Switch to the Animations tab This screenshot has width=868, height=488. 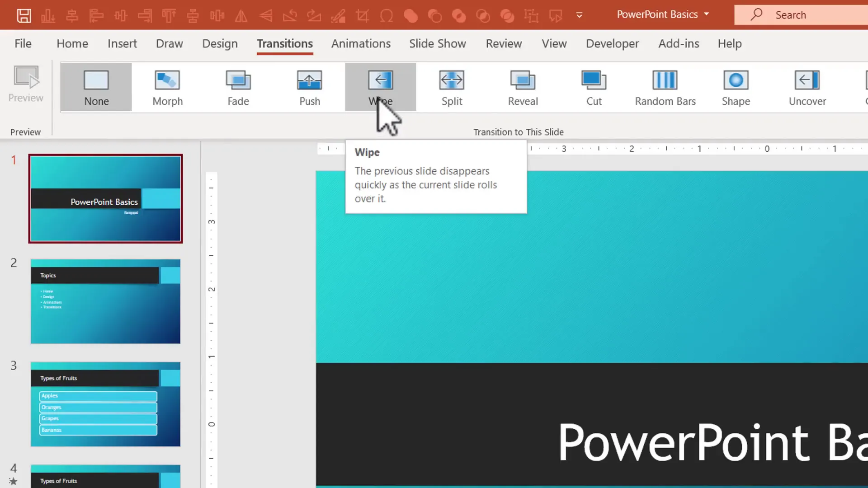[x=361, y=43]
